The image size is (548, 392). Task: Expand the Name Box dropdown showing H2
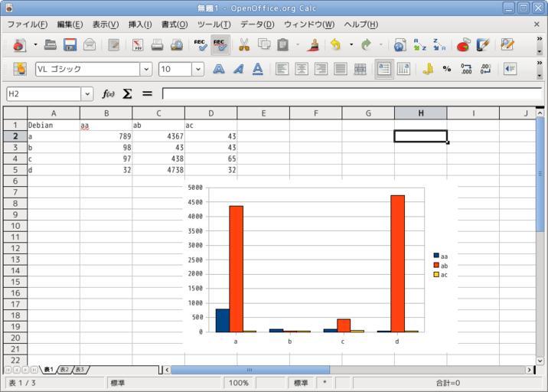[x=86, y=94]
